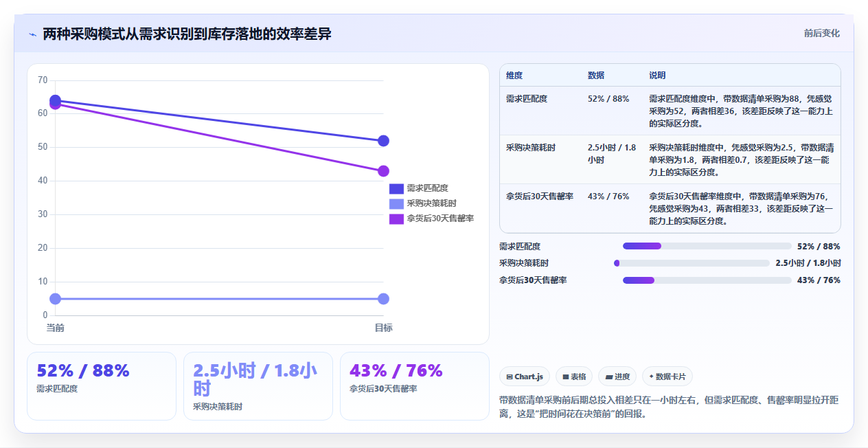The height and width of the screenshot is (448, 868).
Task: Toggle the 拿货后30天售罄率 legend swatch
Action: pyautogui.click(x=396, y=219)
